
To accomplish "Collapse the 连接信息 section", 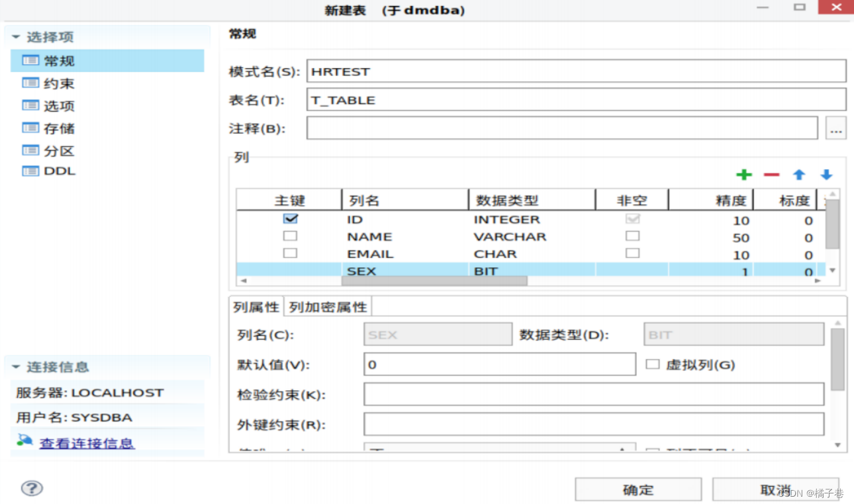I will click(x=16, y=367).
